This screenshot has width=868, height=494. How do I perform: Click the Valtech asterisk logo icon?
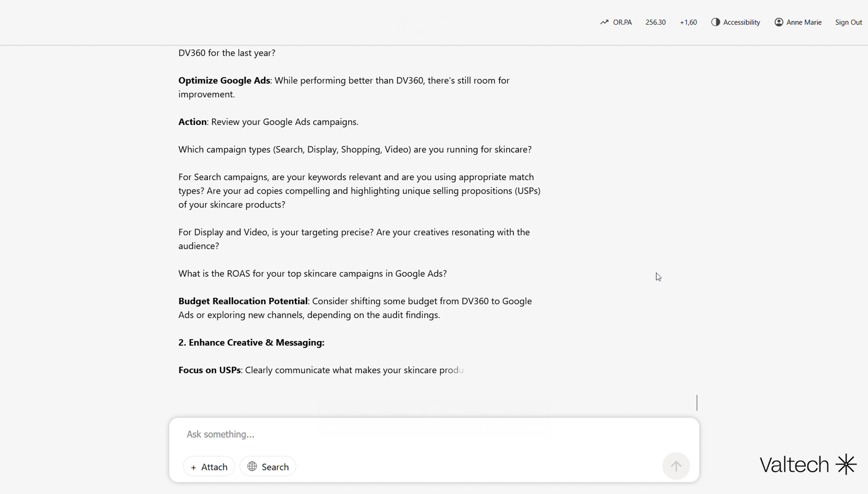pos(846,464)
